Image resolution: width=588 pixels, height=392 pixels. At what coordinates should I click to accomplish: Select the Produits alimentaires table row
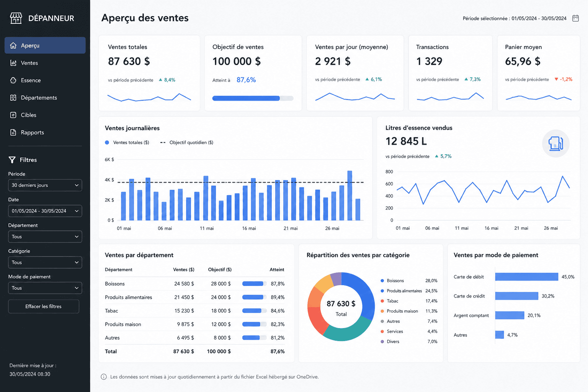195,297
